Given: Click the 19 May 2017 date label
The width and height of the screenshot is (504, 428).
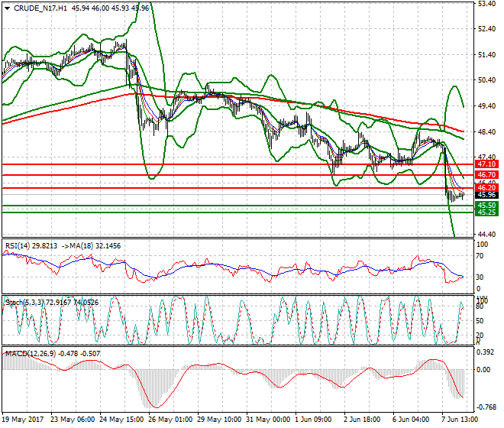Looking at the screenshot, I should [23, 420].
